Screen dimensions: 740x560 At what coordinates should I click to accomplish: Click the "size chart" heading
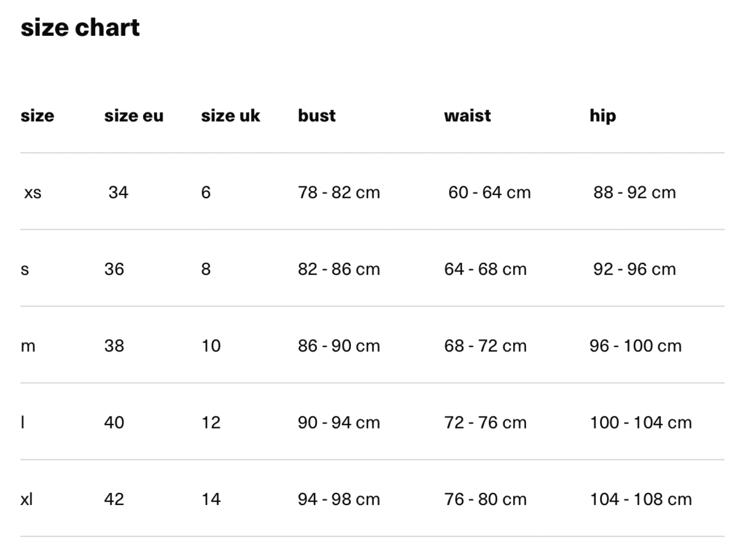(x=80, y=28)
